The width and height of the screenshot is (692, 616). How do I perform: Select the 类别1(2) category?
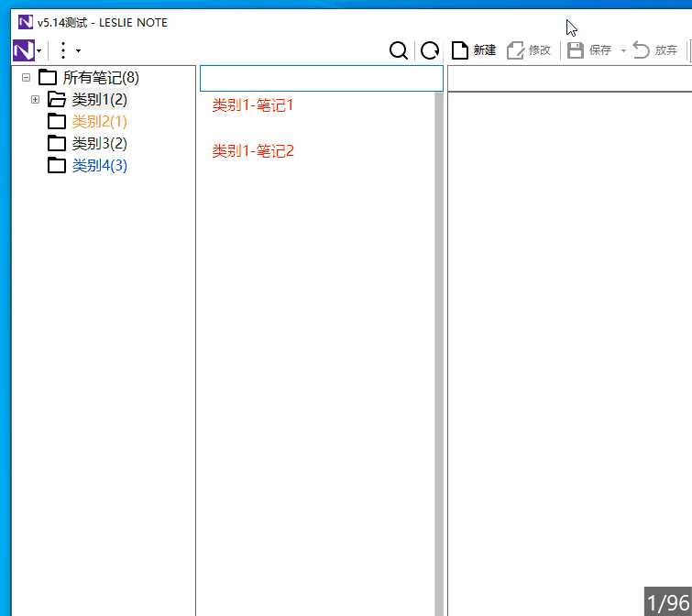click(100, 100)
